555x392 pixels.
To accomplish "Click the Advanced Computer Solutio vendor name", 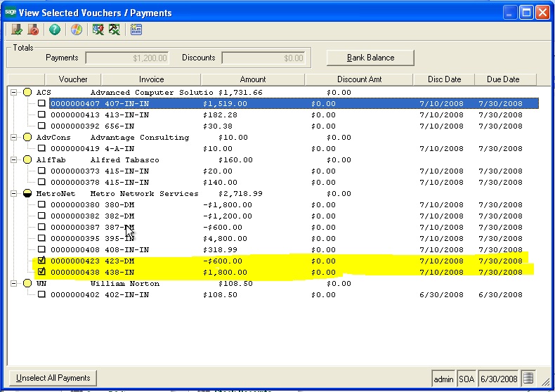I will click(152, 93).
